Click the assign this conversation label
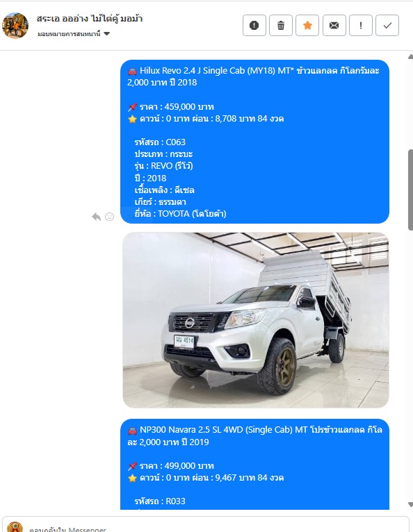413x532 pixels. [x=69, y=33]
